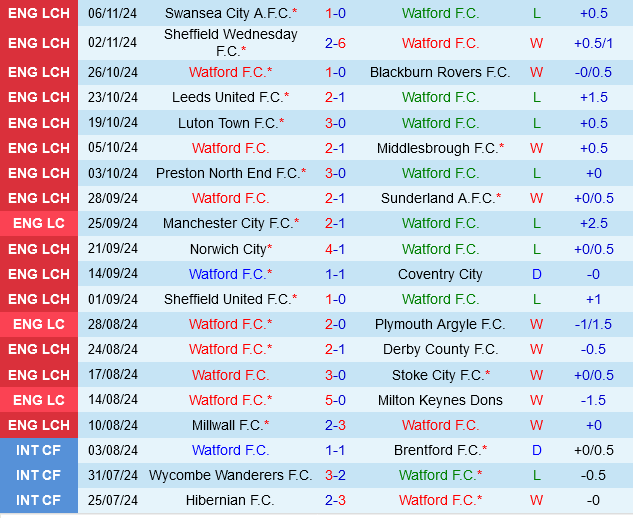Image resolution: width=633 pixels, height=518 pixels.
Task: Click the Middlesbrough F.C. team name
Action: 437,148
